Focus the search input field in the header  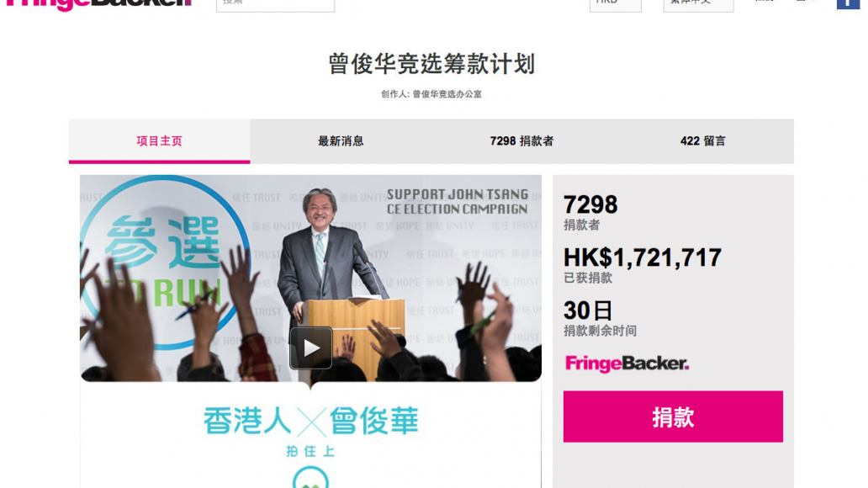coord(275,5)
